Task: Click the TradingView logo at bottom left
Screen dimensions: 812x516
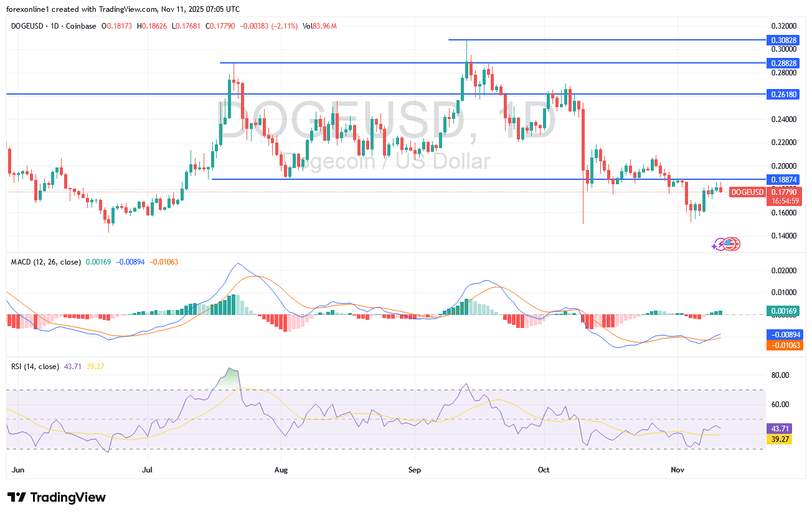Action: [57, 497]
